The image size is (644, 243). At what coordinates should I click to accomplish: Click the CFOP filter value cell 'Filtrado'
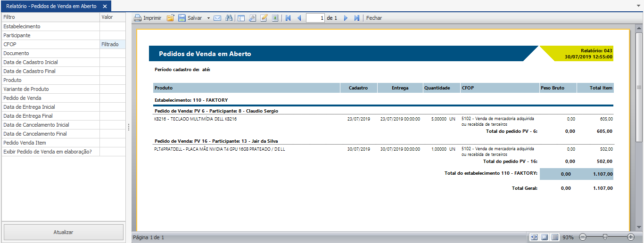(113, 44)
